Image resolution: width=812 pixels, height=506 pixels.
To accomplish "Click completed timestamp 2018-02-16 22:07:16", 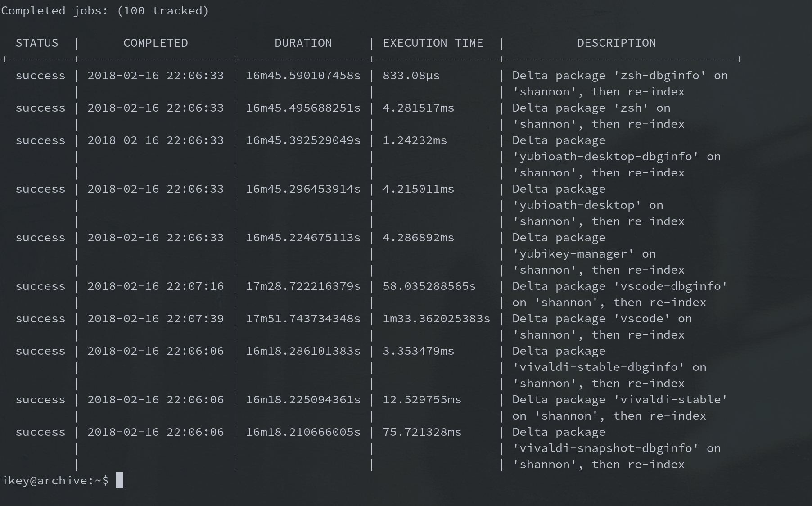I will pos(156,286).
